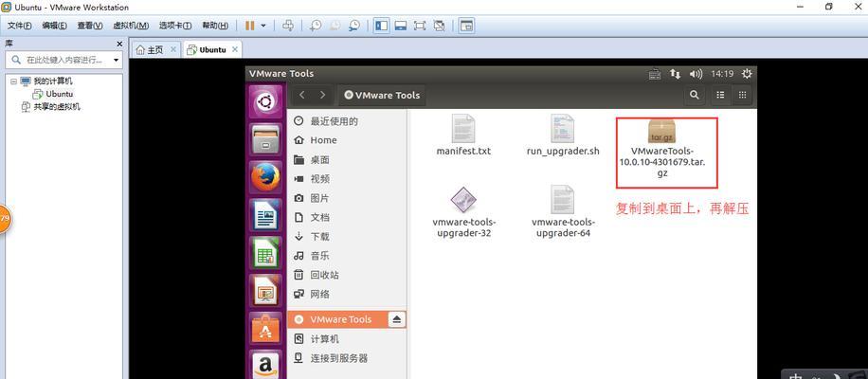Screen dimensions: 868x379
Task: Click the console view toolbar icon
Action: 466,26
